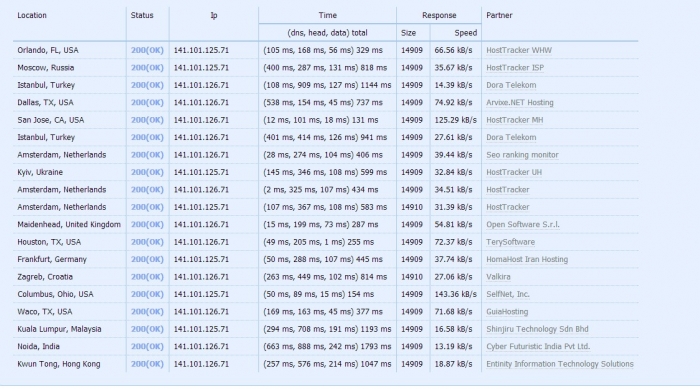Viewport: 700px width, 389px height.
Task: Select the Moscow, Russia location cell
Action: coord(46,68)
